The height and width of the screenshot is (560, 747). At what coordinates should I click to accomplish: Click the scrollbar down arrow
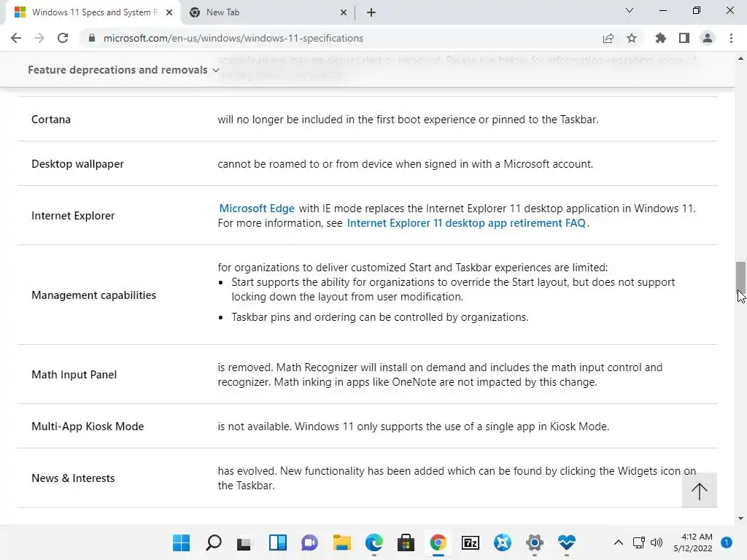point(740,518)
